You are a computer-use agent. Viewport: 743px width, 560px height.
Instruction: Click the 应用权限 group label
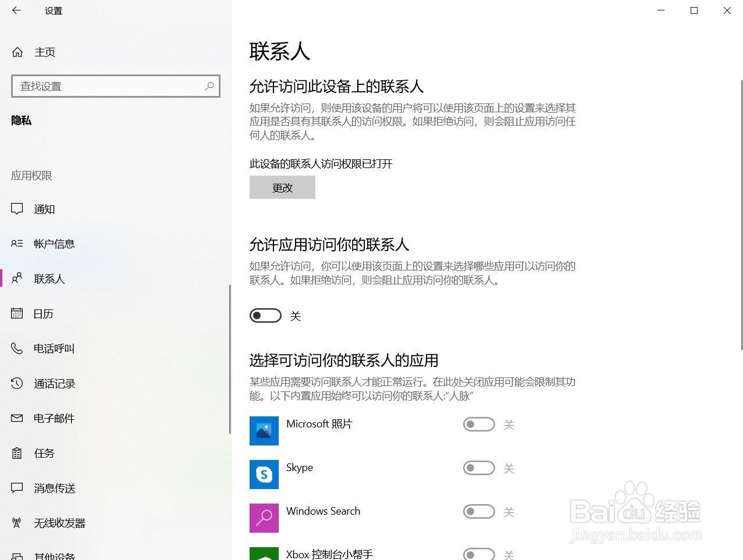click(31, 176)
